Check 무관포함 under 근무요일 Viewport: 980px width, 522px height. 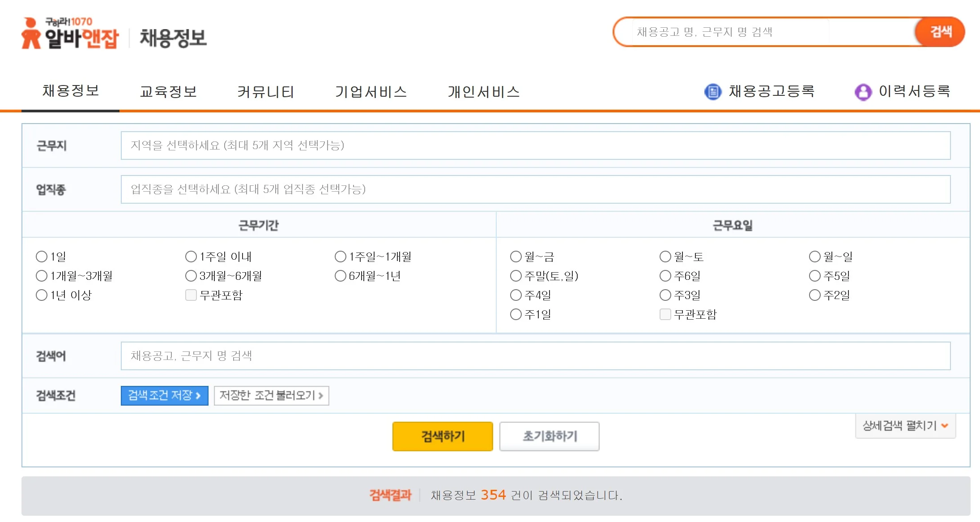click(x=665, y=314)
